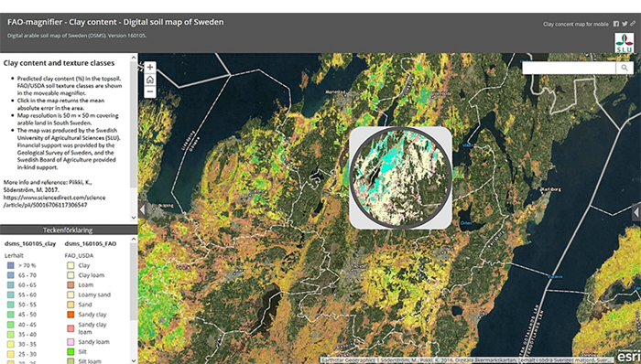Collapse the left panel with arrow handle
Image resolution: width=641 pixels, height=364 pixels.
(x=142, y=210)
